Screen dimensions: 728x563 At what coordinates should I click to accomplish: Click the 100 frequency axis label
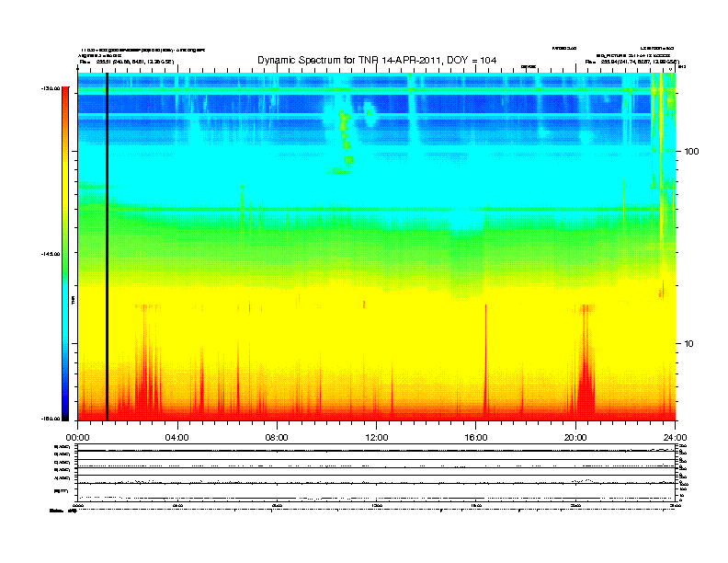point(691,152)
